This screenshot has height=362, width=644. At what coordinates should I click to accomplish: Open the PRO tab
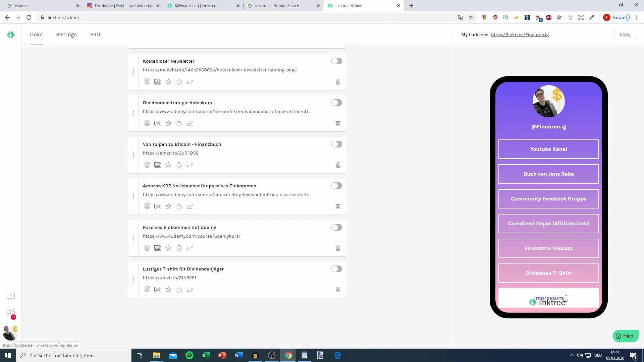pos(95,35)
